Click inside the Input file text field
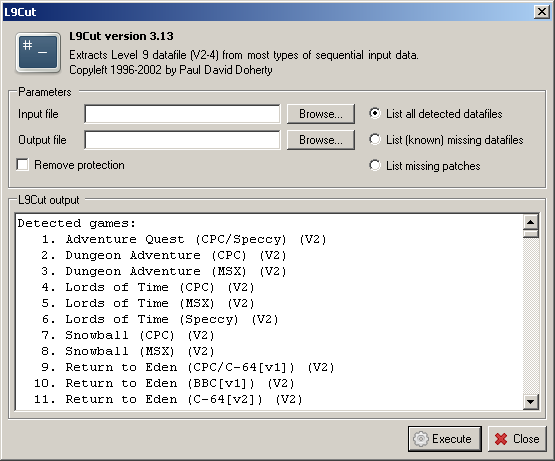Screen dimensions: 555x461 (x=182, y=114)
